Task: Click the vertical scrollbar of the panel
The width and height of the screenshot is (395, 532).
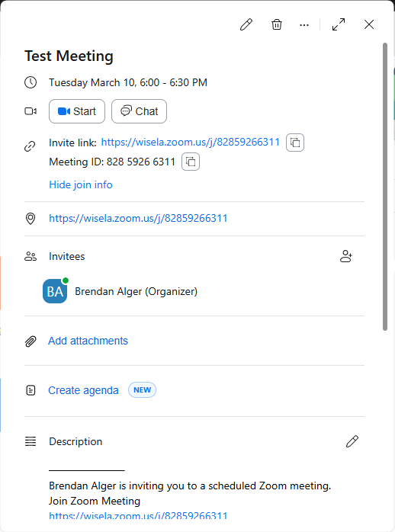Action: tap(385, 187)
